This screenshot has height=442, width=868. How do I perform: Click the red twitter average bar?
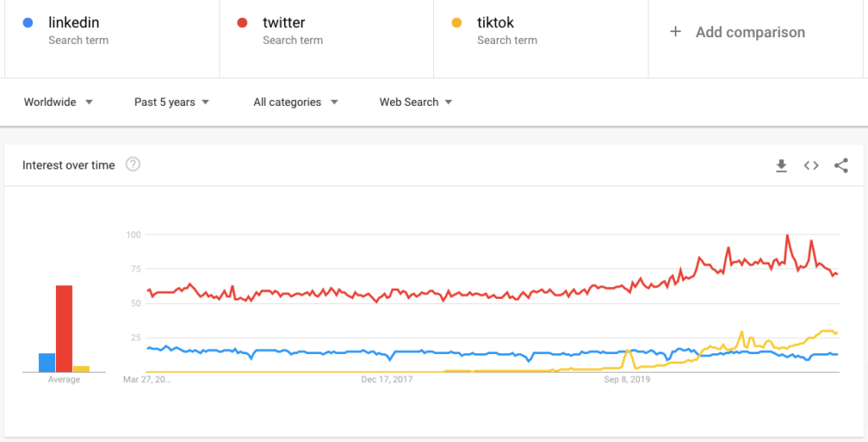click(64, 329)
